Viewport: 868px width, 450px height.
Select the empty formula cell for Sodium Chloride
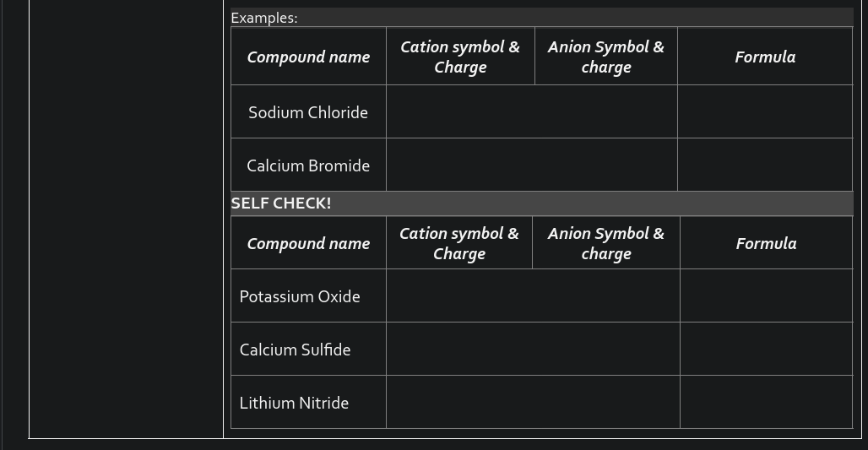(765, 111)
